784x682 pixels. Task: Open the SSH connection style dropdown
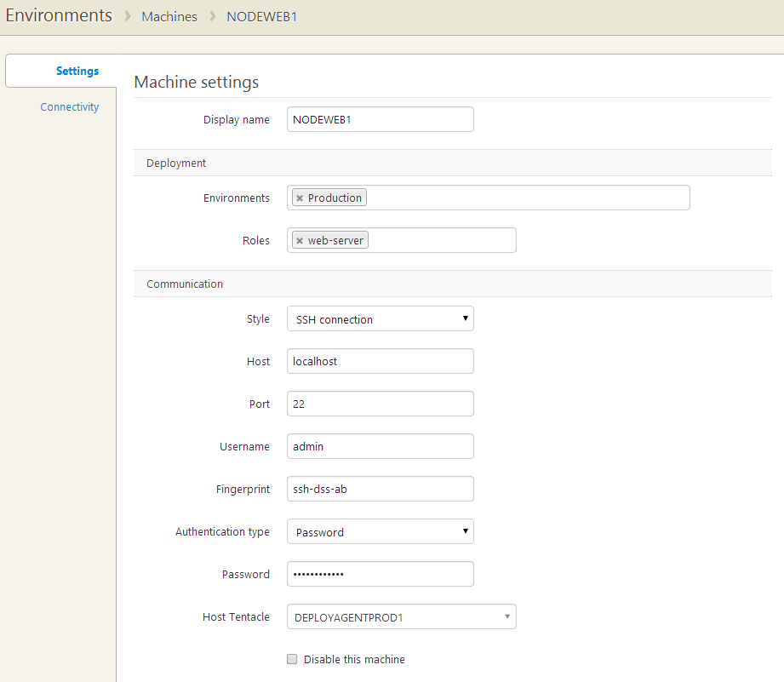coord(380,318)
